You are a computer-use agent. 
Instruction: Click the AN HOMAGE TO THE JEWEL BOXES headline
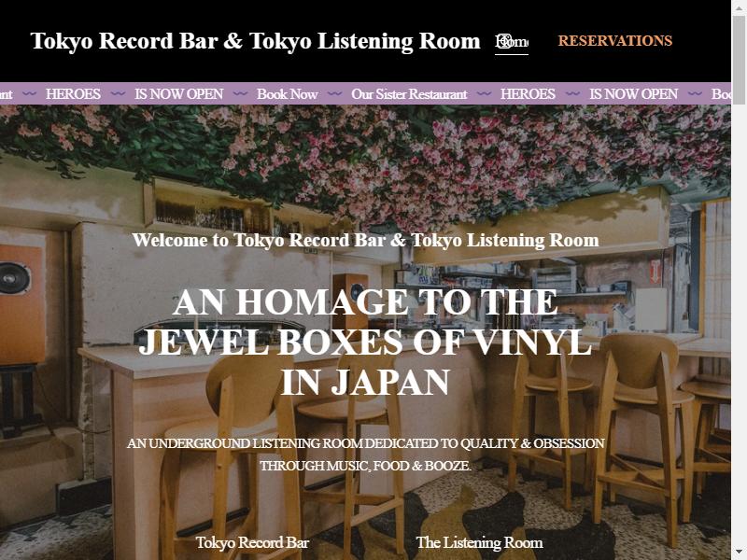click(x=365, y=343)
